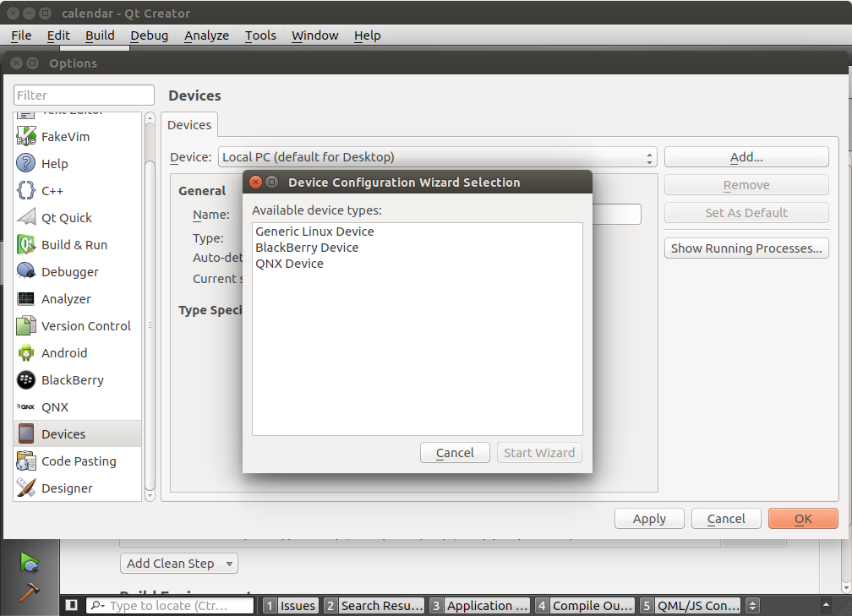Focus the options Filter field

point(84,95)
